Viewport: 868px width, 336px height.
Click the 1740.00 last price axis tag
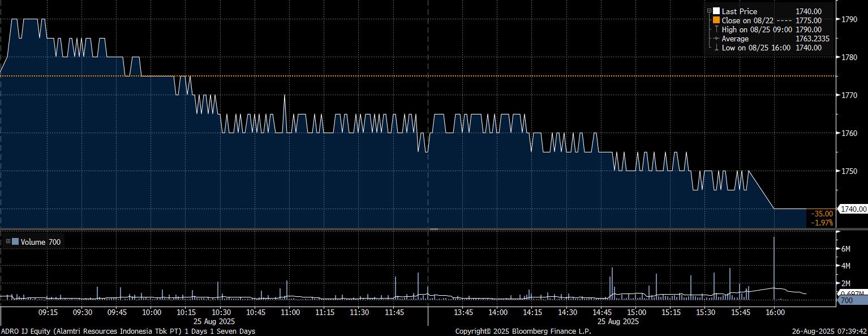coord(853,209)
